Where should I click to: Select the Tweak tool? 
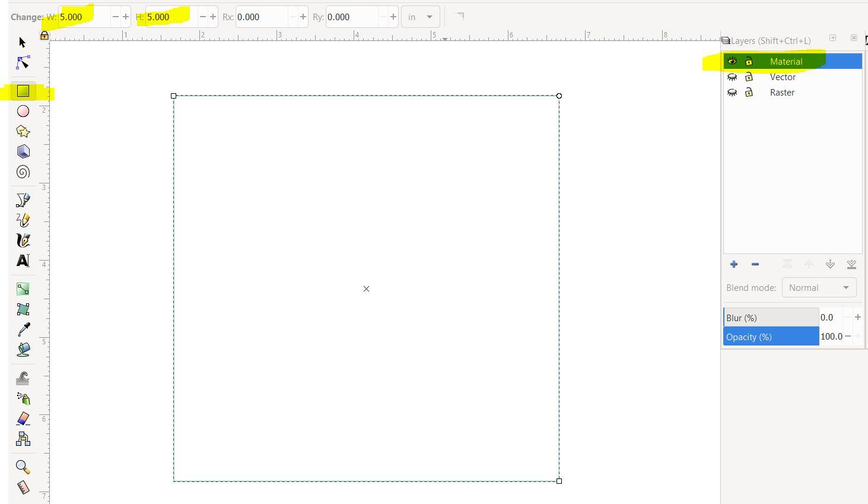(x=23, y=378)
